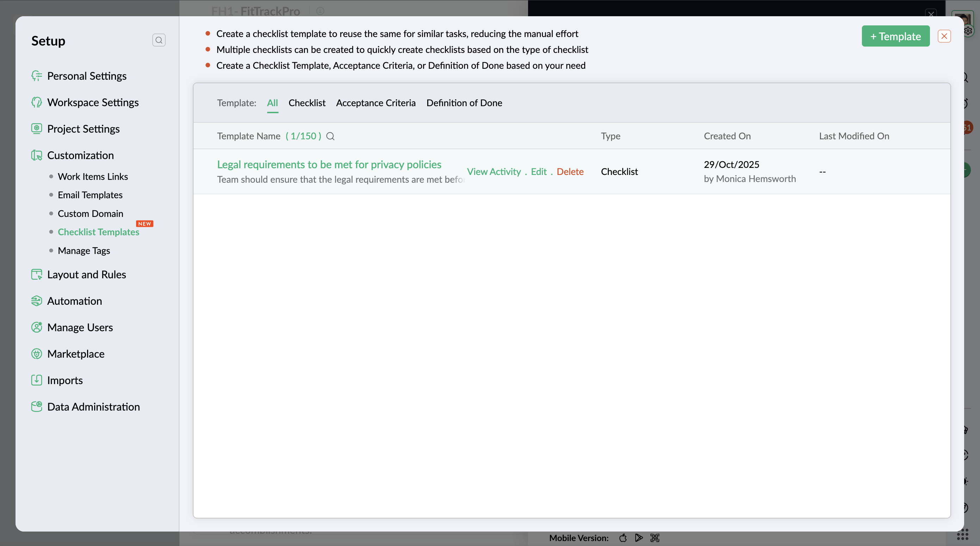Expand Data Administration section
Screen dimensions: 980x546
(x=93, y=407)
